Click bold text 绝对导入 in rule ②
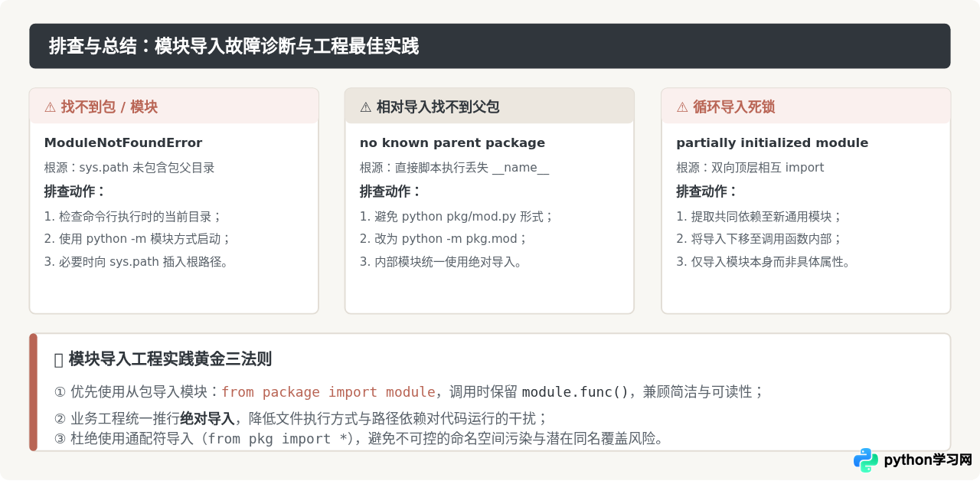The height and width of the screenshot is (481, 980). 207,418
